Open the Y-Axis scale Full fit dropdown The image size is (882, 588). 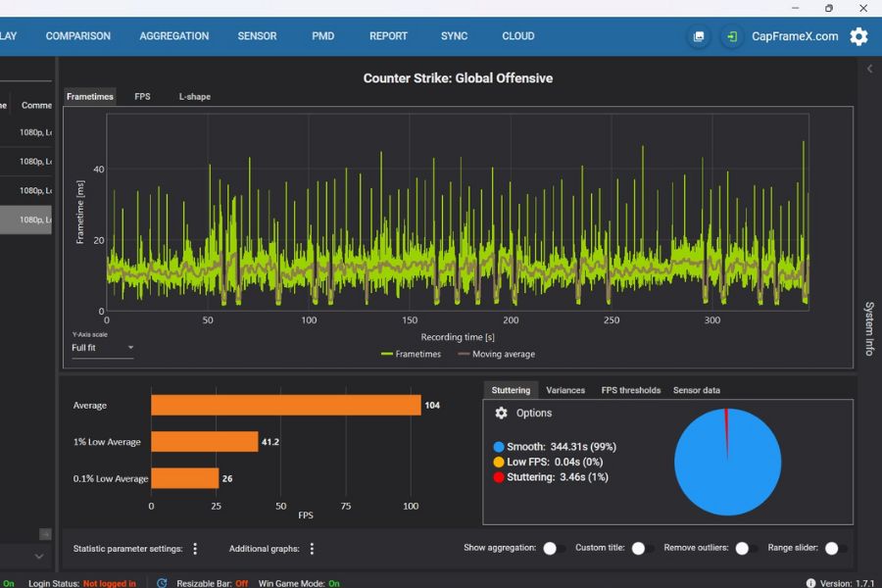103,348
